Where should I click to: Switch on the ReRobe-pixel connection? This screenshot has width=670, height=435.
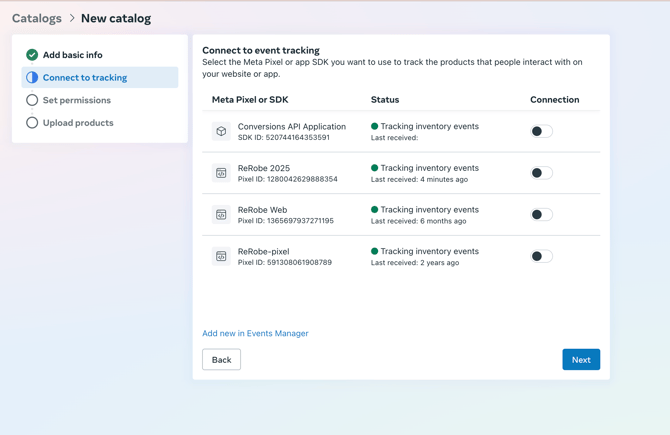pyautogui.click(x=541, y=256)
